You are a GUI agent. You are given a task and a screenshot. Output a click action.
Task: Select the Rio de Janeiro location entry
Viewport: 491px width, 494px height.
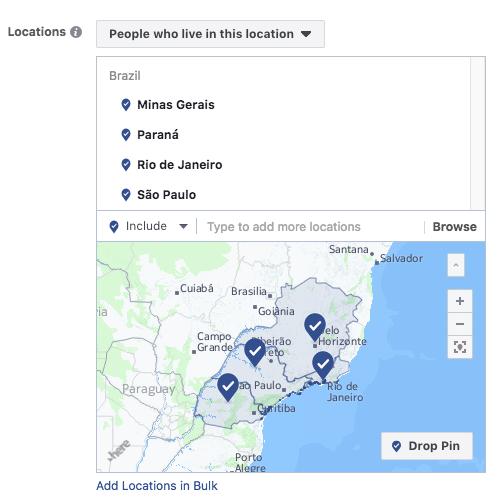(x=180, y=165)
